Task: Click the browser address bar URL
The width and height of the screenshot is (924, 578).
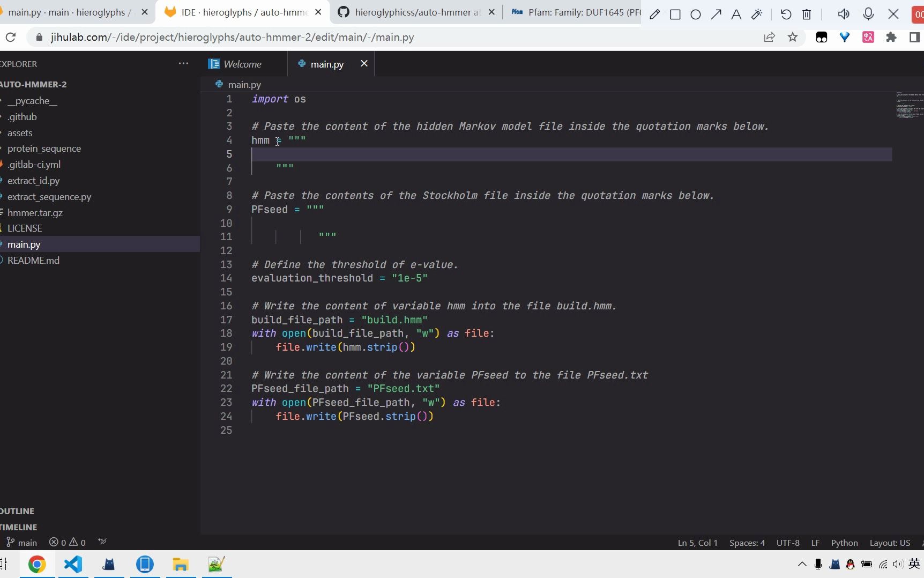Action: (x=232, y=37)
